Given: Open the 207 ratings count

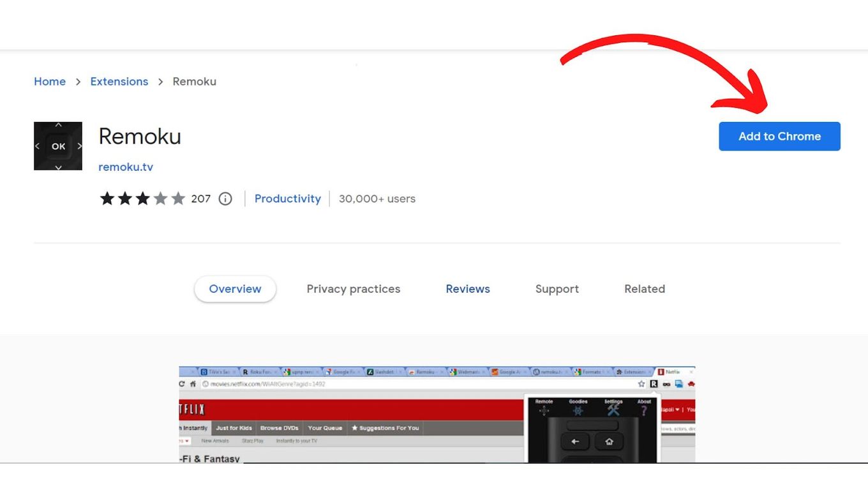Looking at the screenshot, I should click(x=200, y=199).
